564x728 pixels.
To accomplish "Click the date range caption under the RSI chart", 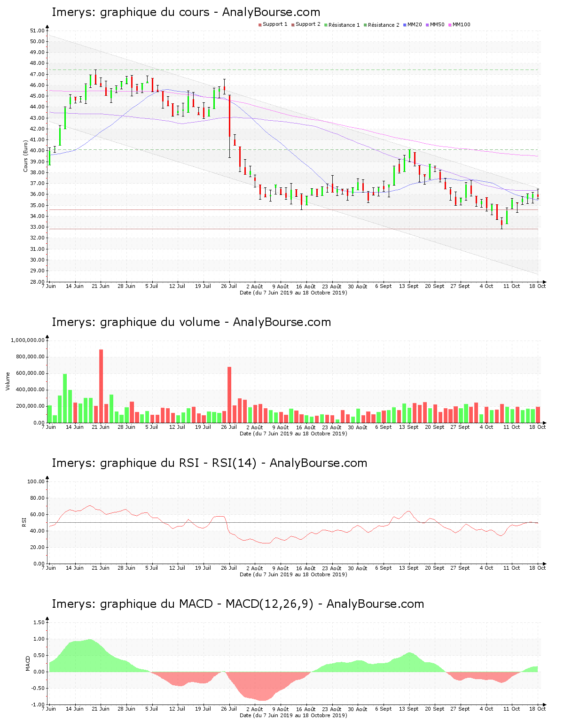I will pos(293,574).
